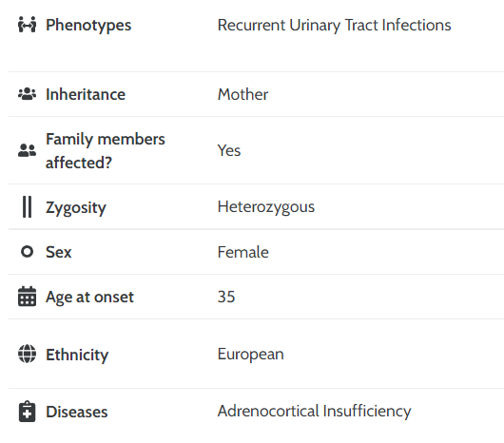Click the Diseases clipboard icon
The image size is (504, 443).
pos(27,412)
